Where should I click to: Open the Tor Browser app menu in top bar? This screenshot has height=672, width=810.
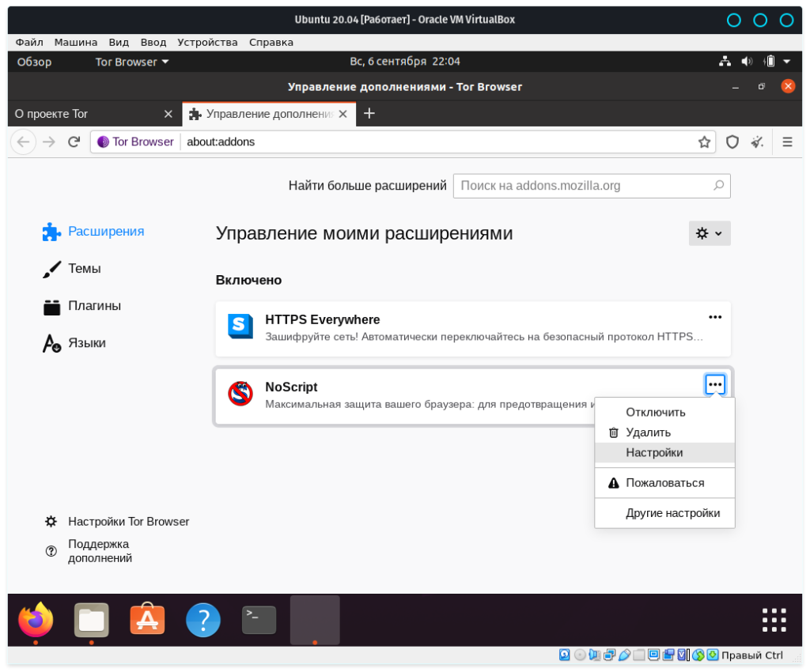131,62
